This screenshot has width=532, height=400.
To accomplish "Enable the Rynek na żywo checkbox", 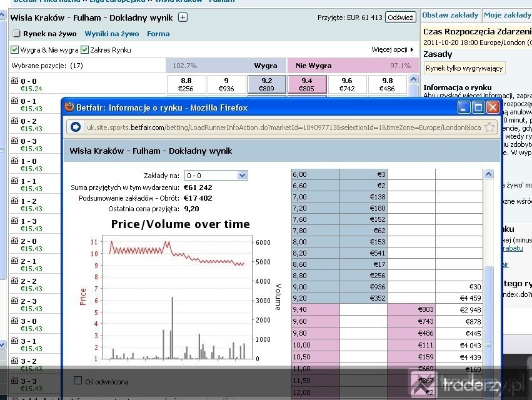I will 16,33.
